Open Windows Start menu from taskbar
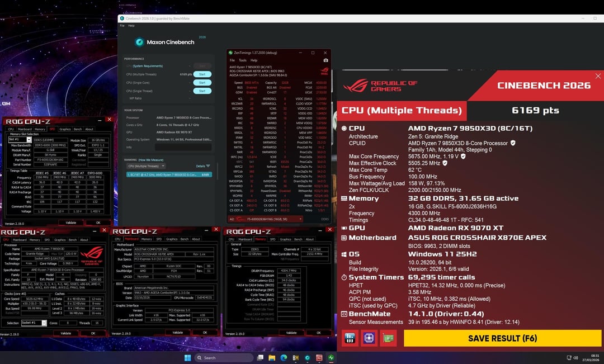This screenshot has height=364, width=604. (x=187, y=357)
